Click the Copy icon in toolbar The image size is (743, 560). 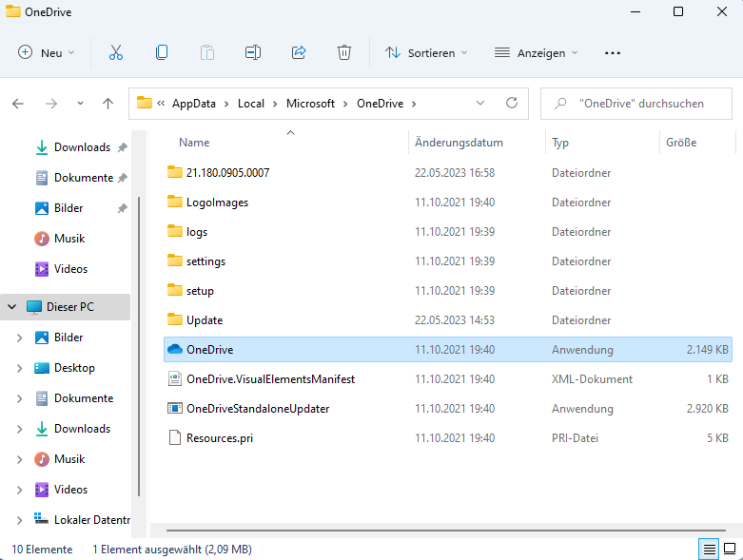point(162,53)
